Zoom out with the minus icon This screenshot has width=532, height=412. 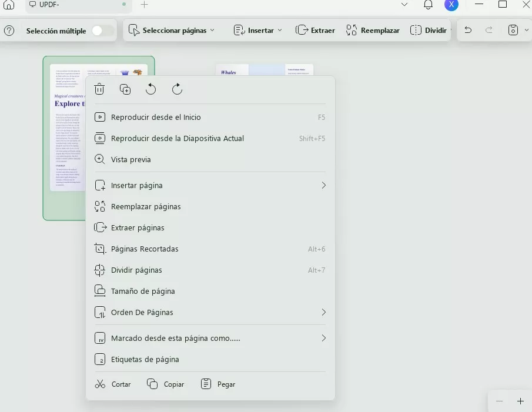[x=500, y=401]
